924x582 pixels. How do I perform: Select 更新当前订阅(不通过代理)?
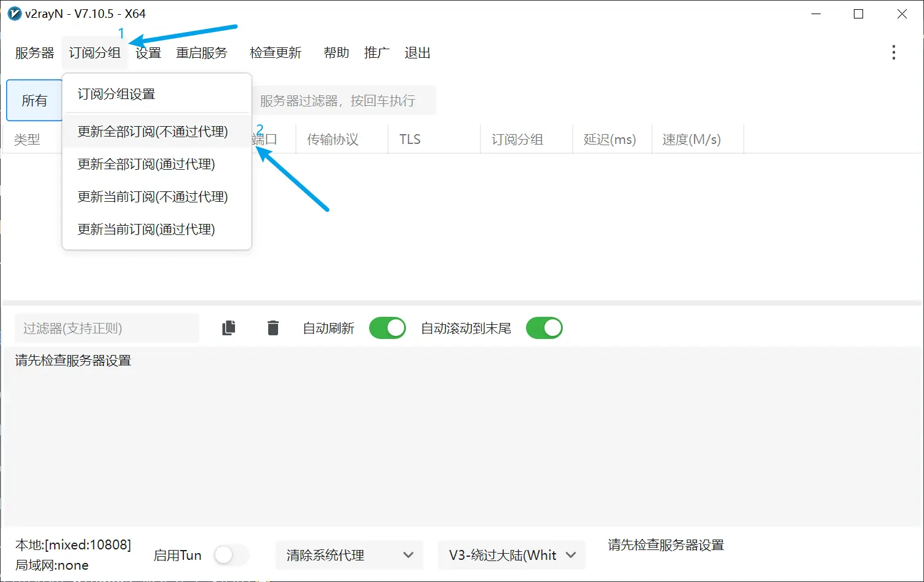click(x=157, y=196)
